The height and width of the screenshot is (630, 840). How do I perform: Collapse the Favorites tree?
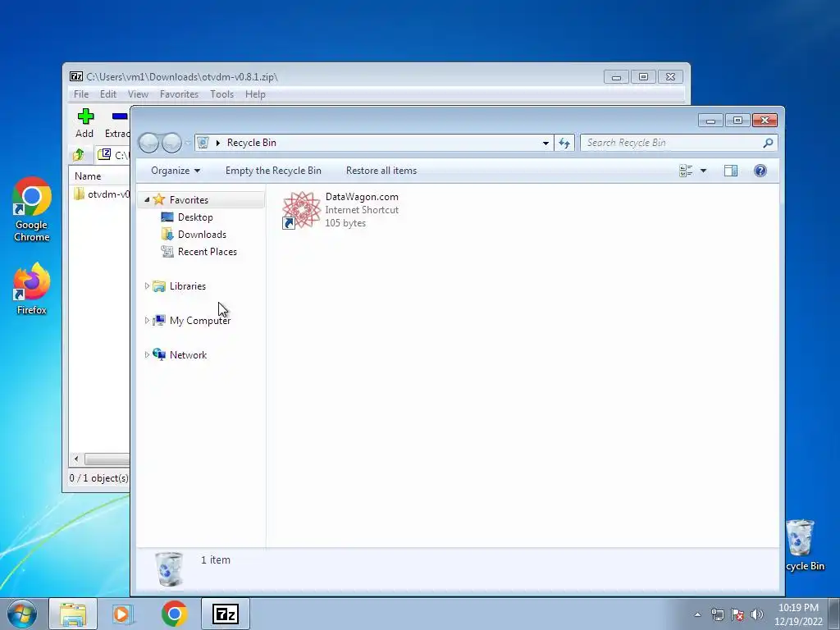pos(147,199)
